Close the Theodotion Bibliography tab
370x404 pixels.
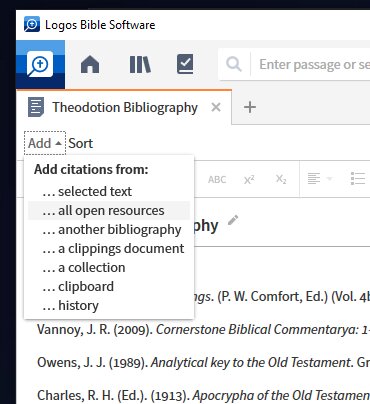click(216, 107)
